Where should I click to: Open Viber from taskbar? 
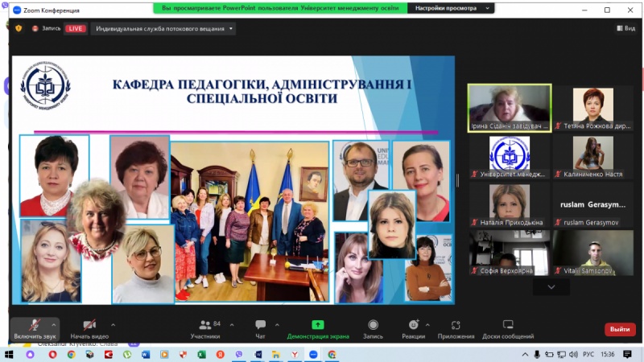tap(239, 354)
